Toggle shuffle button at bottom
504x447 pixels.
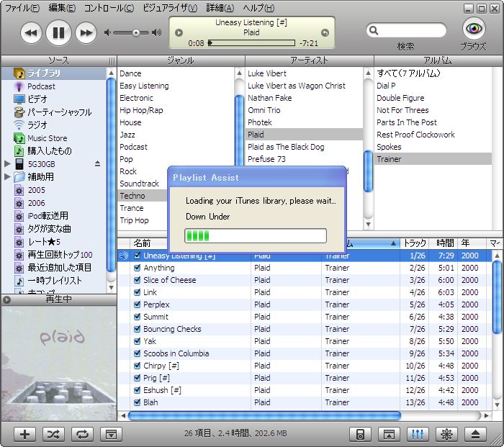point(53,435)
